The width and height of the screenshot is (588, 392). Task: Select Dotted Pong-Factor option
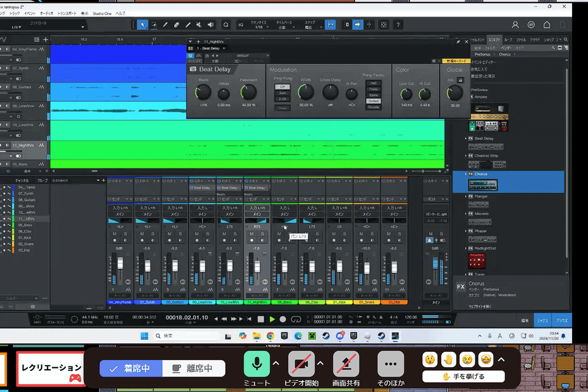coord(374,101)
